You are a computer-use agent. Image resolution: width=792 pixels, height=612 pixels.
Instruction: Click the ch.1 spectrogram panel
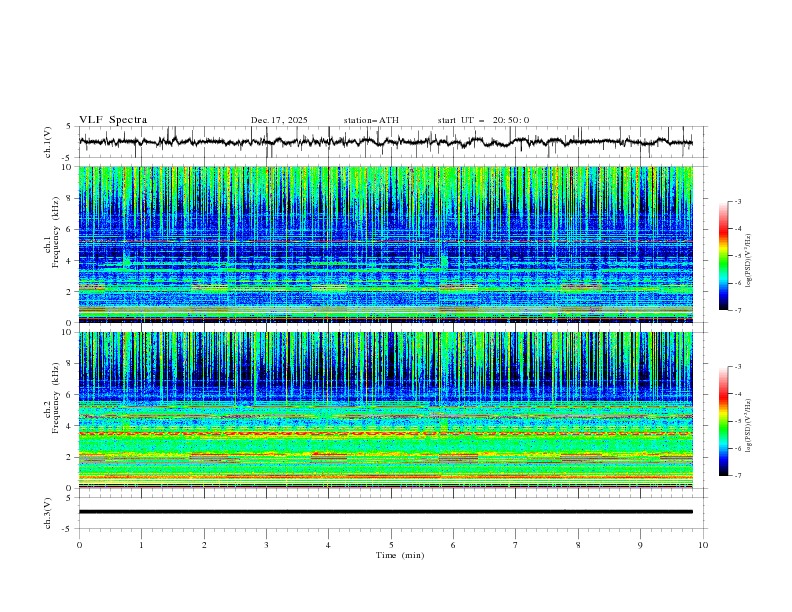point(385,244)
